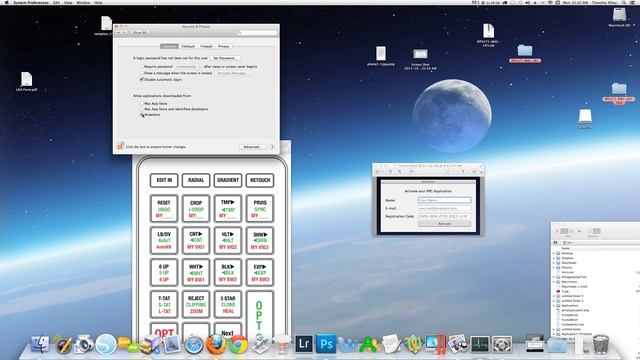
Task: Click the search field in Security & Privacy
Action: 258,32
